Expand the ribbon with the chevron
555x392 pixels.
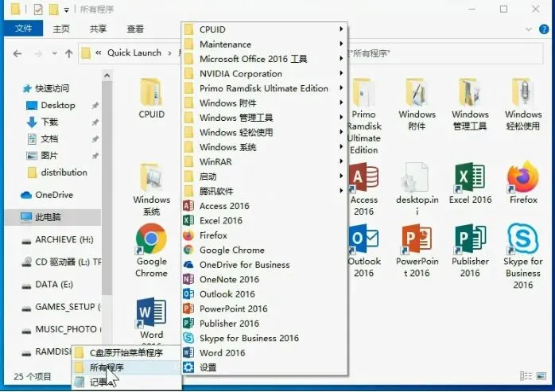point(529,29)
